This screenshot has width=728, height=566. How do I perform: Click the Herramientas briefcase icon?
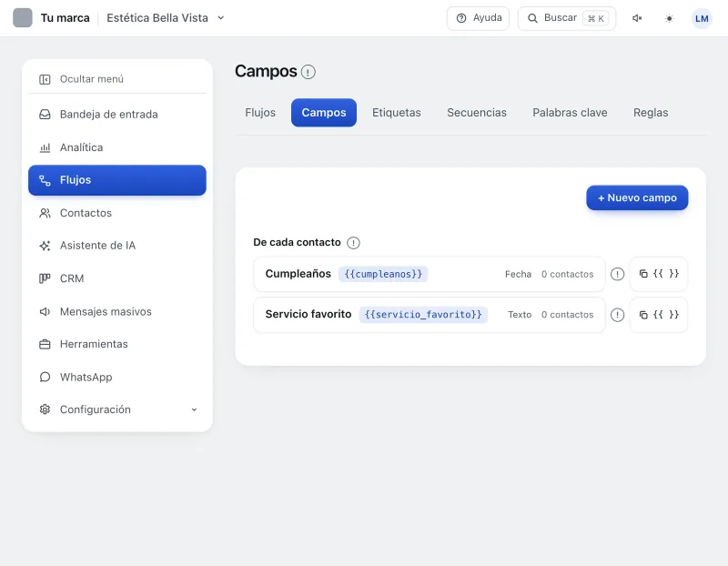45,344
